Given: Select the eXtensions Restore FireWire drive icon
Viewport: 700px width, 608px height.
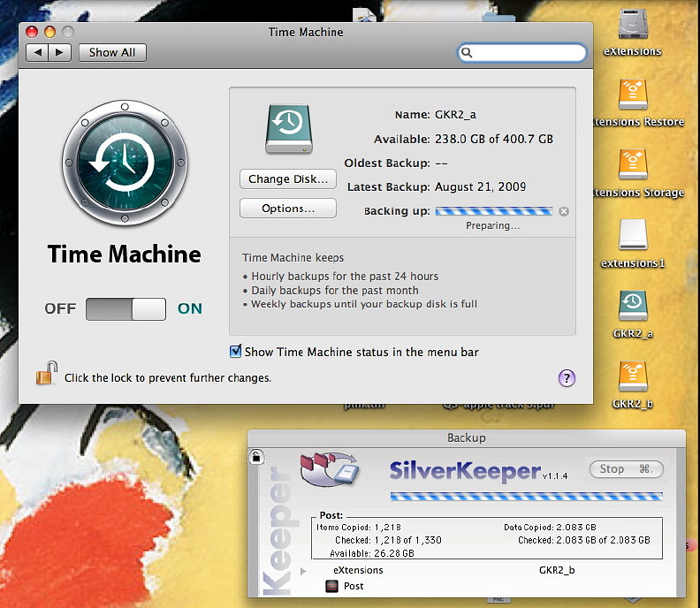Looking at the screenshot, I should pos(633,95).
